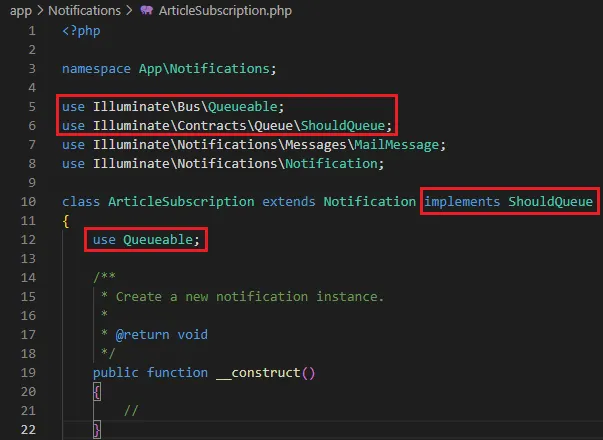Image resolution: width=603 pixels, height=440 pixels.
Task: Place cursor on the '<?php' opening tag
Action: click(x=81, y=31)
